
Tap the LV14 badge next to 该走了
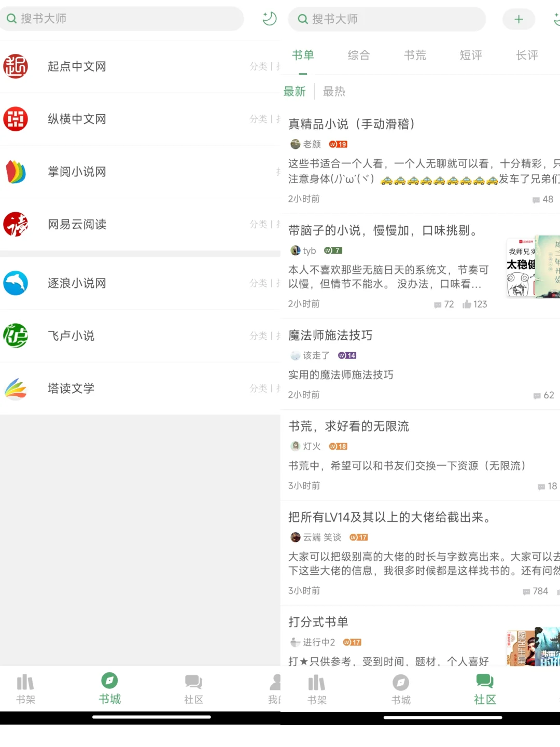click(x=347, y=355)
